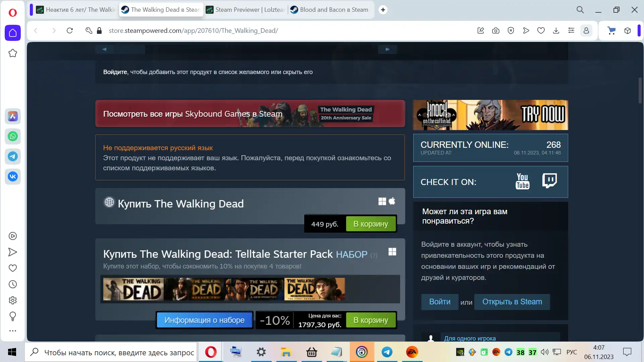Open Microsoft Store from the taskbar

click(x=312, y=352)
